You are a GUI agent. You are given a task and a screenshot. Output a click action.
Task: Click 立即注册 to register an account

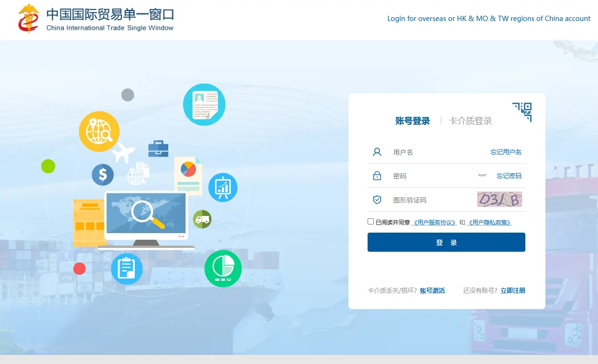pos(513,290)
